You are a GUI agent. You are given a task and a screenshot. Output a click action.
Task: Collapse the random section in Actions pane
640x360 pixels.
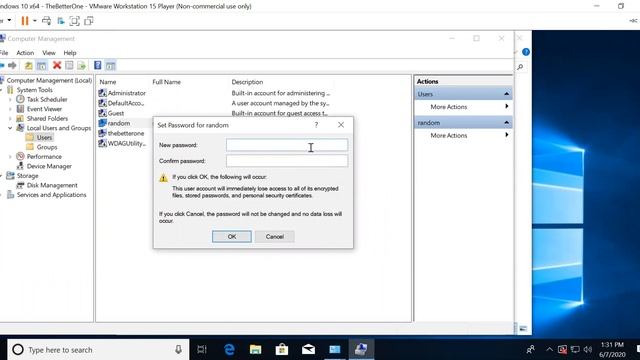coord(506,122)
